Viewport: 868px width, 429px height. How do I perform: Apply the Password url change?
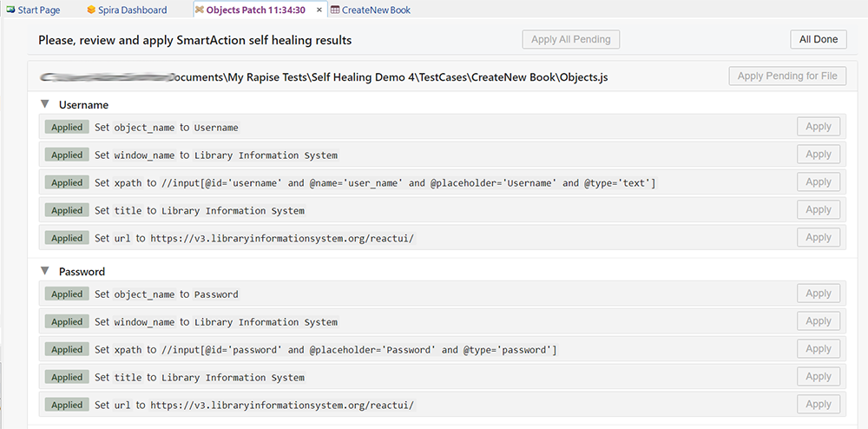pyautogui.click(x=818, y=405)
